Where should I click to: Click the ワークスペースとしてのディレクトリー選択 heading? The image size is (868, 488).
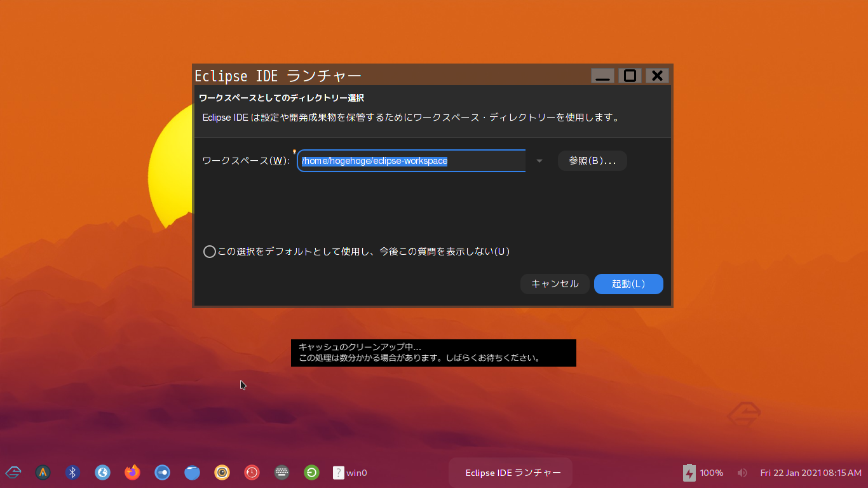coord(281,98)
